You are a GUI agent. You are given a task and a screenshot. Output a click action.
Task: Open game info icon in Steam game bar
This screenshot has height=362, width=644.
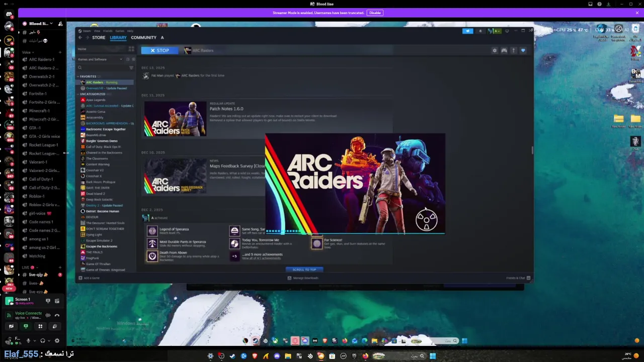[x=513, y=50]
